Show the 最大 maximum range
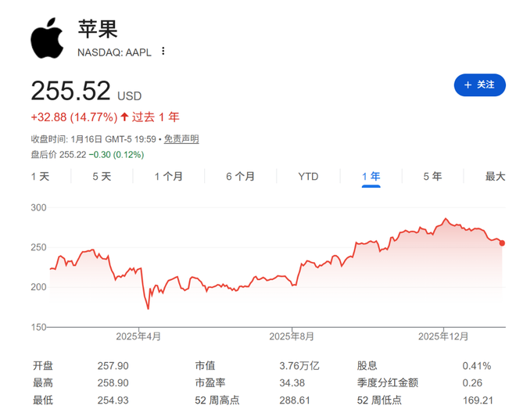 (x=495, y=177)
